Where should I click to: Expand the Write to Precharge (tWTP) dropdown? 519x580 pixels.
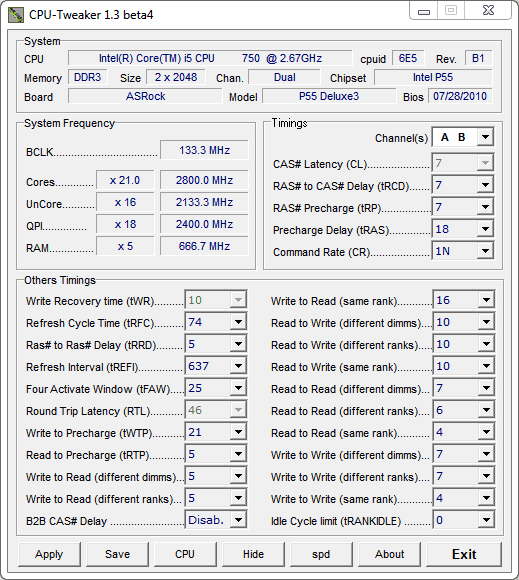(x=216, y=432)
